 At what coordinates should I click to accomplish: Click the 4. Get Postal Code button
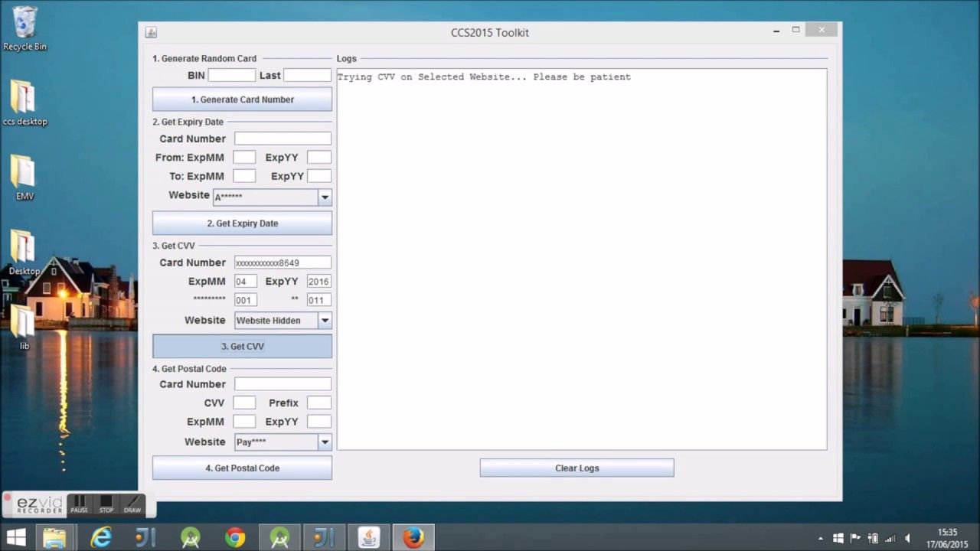242,468
